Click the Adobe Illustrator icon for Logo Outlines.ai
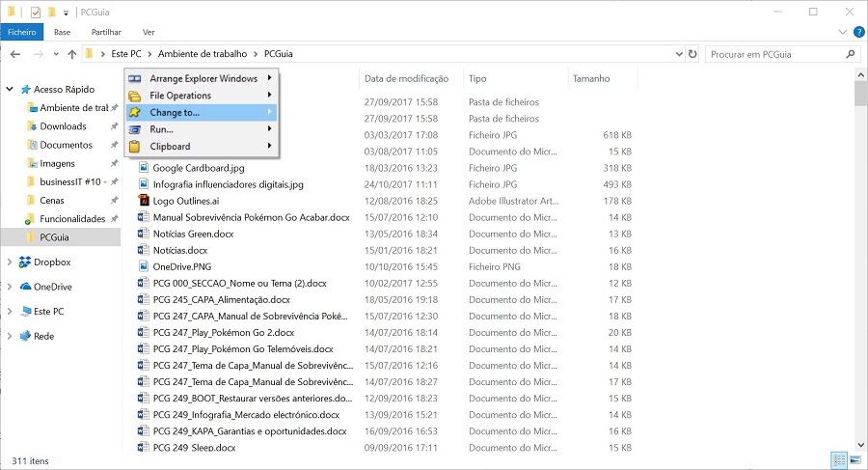Viewport: 868px width, 470px height. (144, 202)
